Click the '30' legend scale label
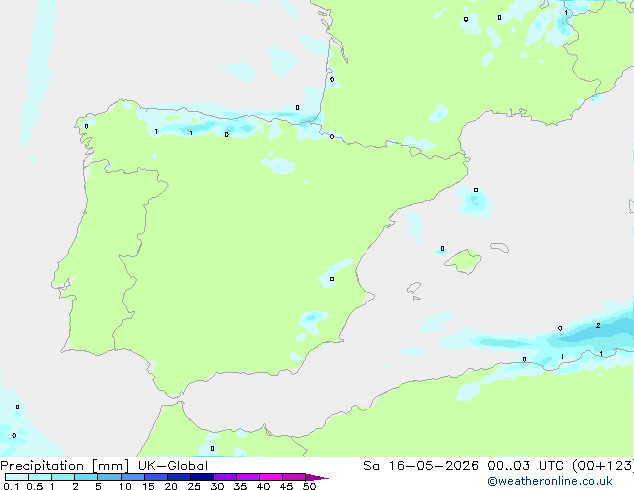The width and height of the screenshot is (634, 490). [217, 486]
